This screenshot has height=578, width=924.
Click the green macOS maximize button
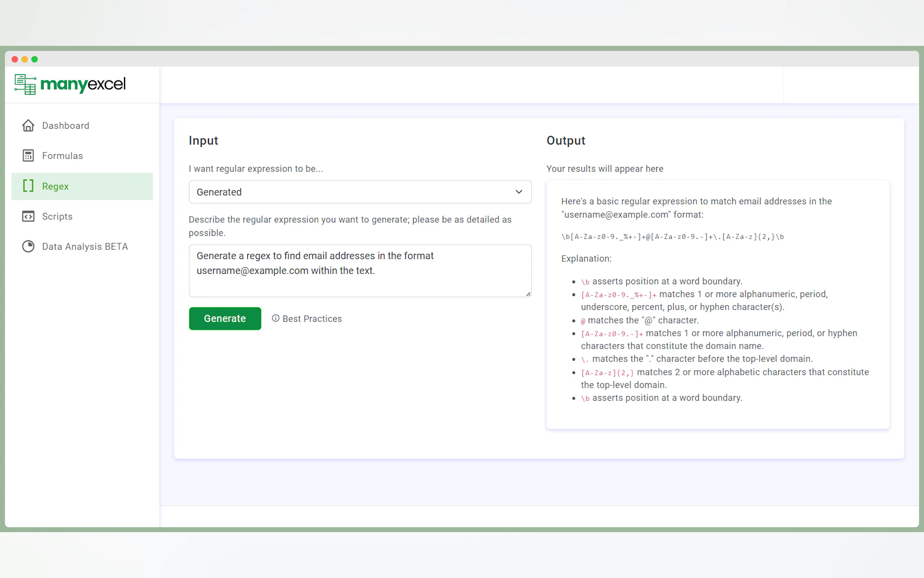coord(35,59)
